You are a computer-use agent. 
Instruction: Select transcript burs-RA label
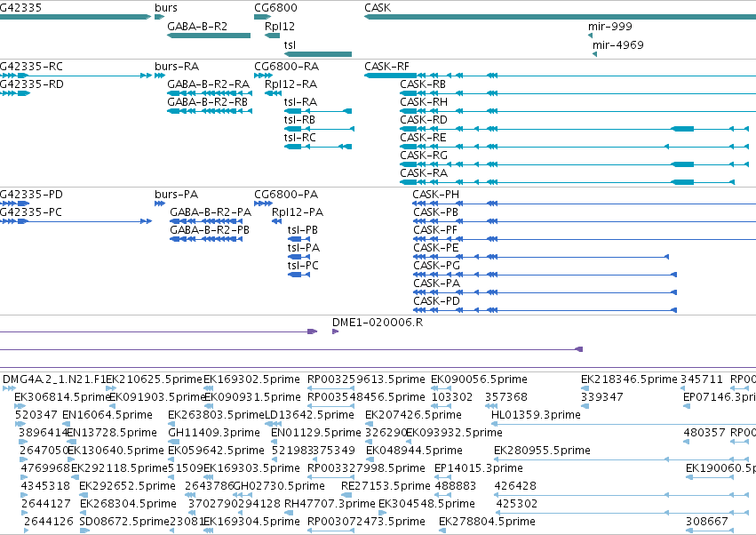click(177, 67)
